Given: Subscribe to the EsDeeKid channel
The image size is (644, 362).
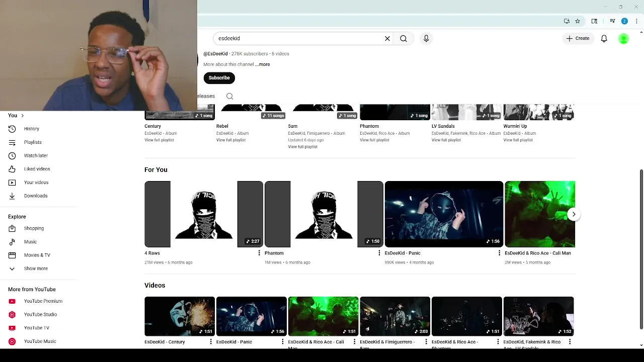Looking at the screenshot, I should 219,77.
